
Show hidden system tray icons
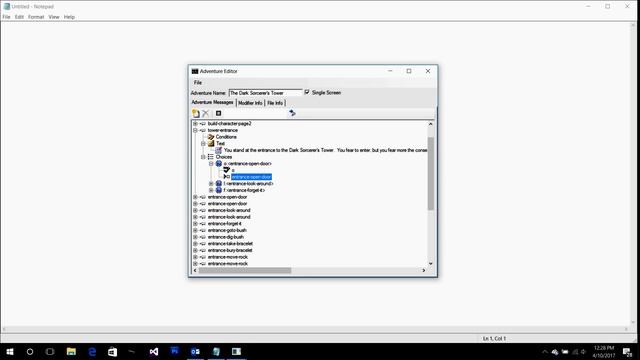(544, 352)
